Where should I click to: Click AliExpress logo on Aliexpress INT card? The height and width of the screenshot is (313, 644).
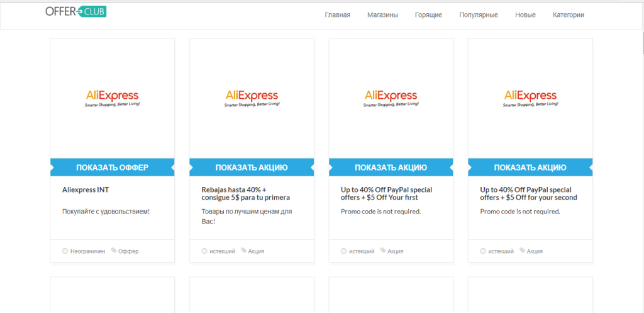[112, 99]
